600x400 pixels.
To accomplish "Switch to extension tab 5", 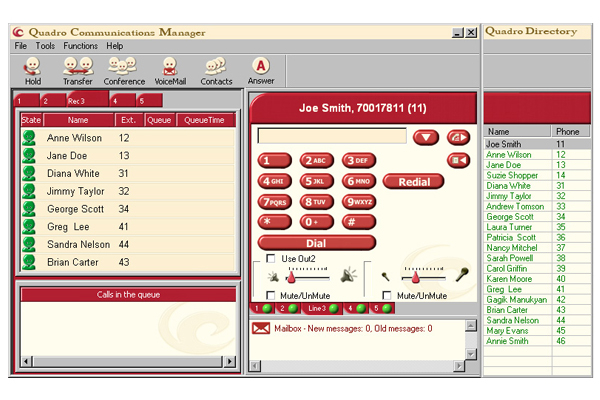I will pos(150,101).
